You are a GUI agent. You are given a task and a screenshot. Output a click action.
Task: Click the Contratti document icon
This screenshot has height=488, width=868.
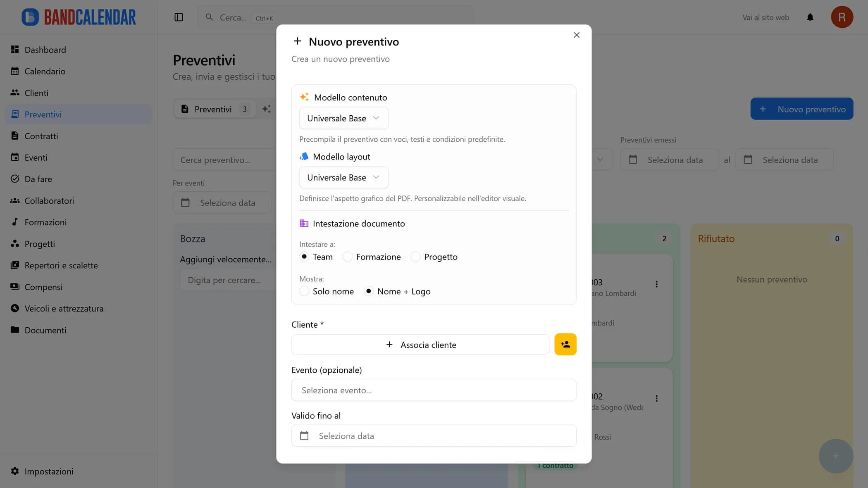click(x=15, y=136)
